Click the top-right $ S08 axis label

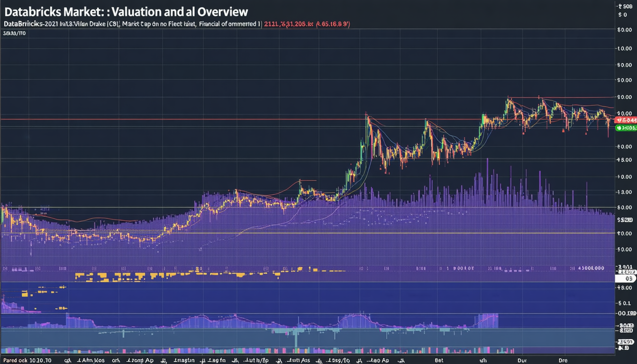pyautogui.click(x=626, y=6)
